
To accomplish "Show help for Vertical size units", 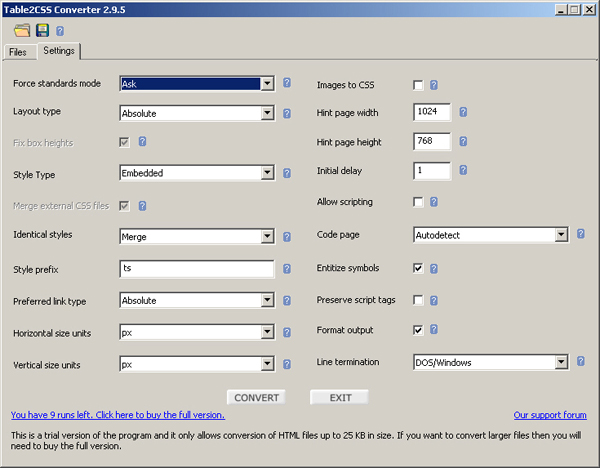I will point(287,364).
